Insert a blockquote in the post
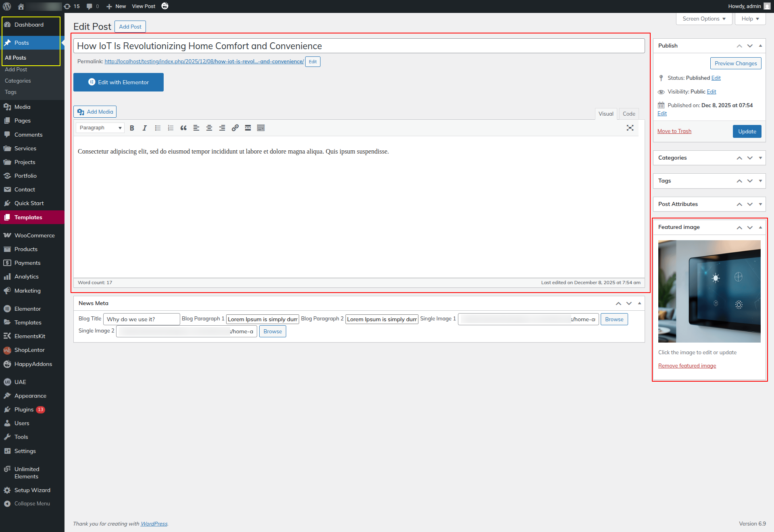Screen dimensions: 774x532 tap(183, 128)
